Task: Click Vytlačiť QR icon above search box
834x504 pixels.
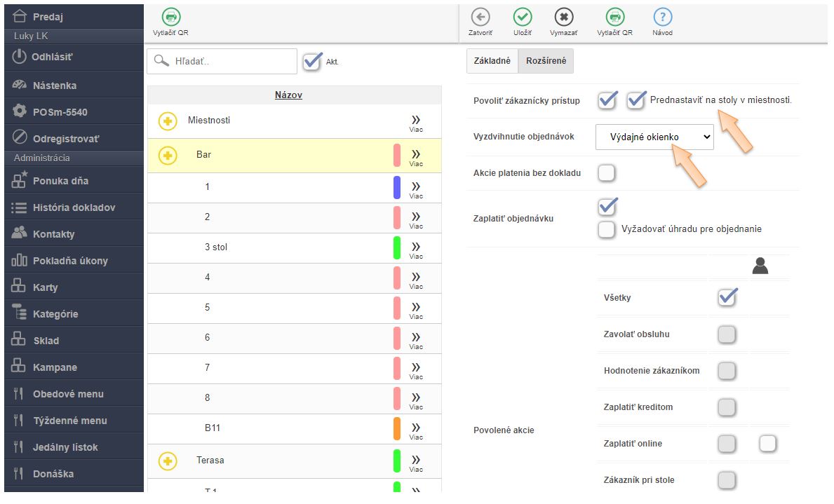Action: [x=170, y=18]
